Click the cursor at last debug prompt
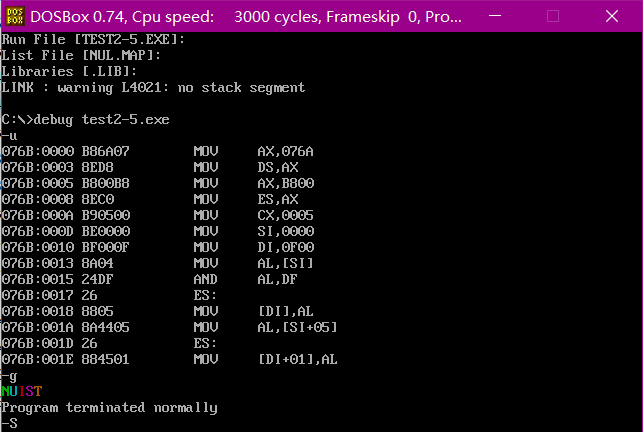 [14, 424]
